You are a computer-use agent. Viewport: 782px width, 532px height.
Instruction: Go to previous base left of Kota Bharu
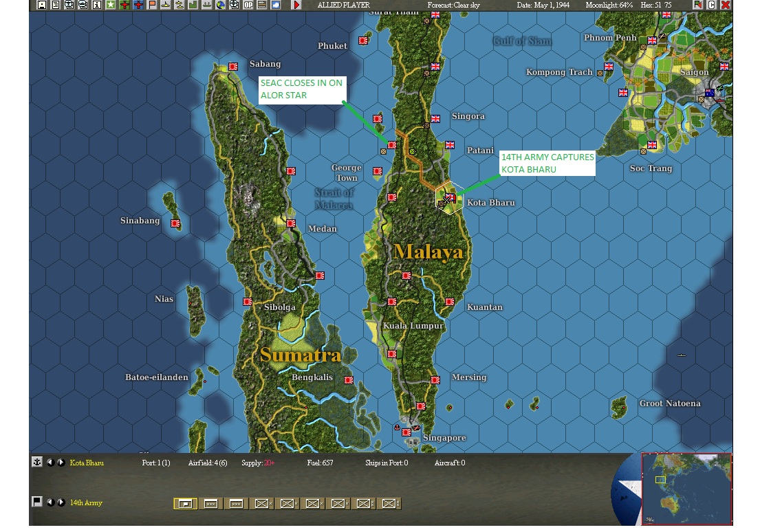click(50, 462)
